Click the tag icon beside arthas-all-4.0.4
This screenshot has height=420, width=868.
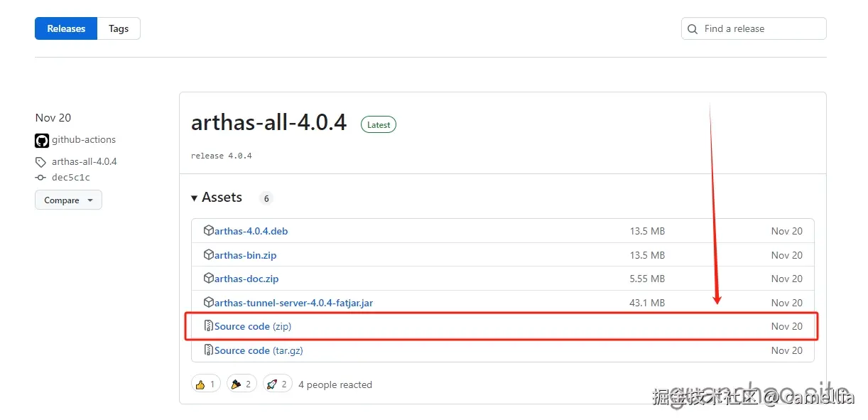coord(40,162)
